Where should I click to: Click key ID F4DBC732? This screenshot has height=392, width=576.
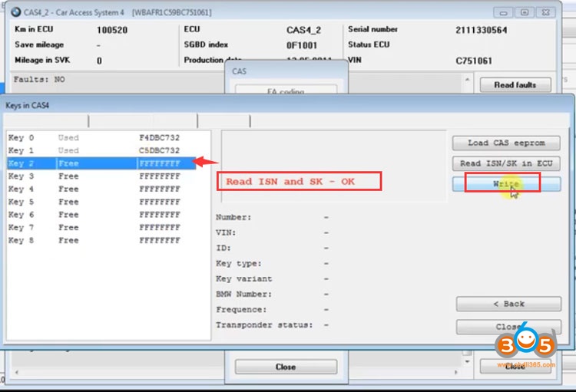click(160, 137)
